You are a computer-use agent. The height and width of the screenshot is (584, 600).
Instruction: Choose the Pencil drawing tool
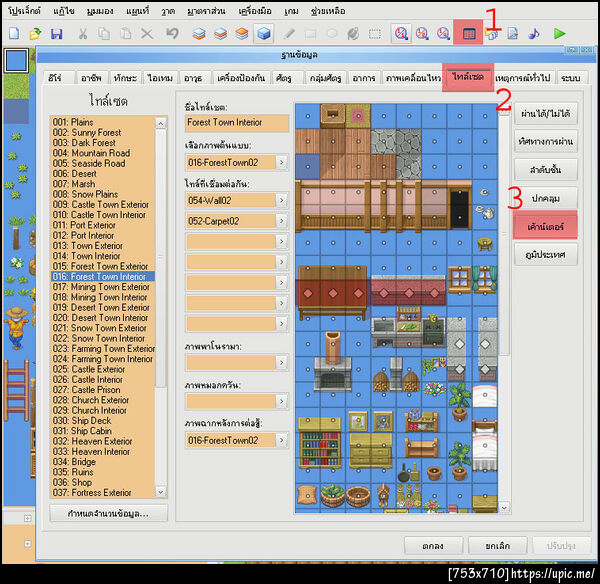[x=289, y=34]
